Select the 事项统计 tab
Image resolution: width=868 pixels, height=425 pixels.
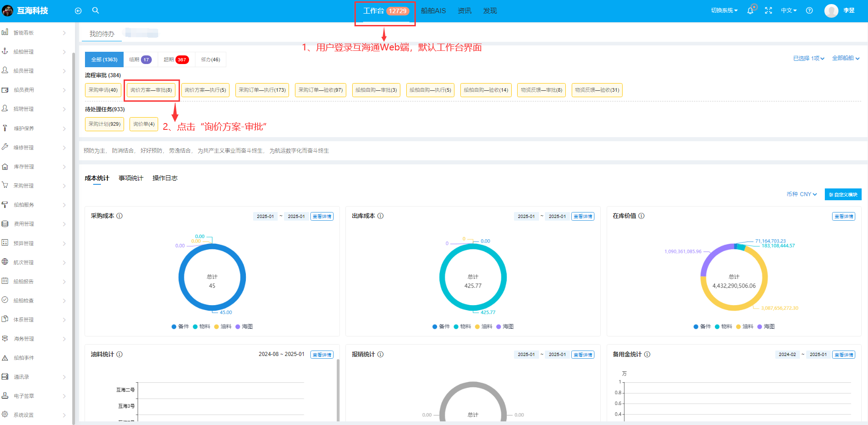pyautogui.click(x=131, y=178)
